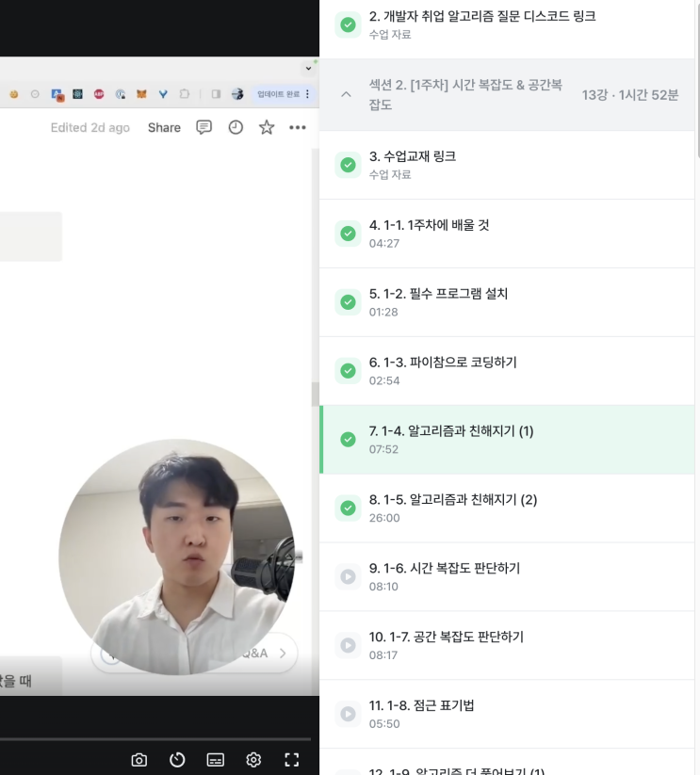Open lesson 8. 1-5. 알고리즘과 친해지기 (2)
The image size is (700, 775).
[x=507, y=509]
